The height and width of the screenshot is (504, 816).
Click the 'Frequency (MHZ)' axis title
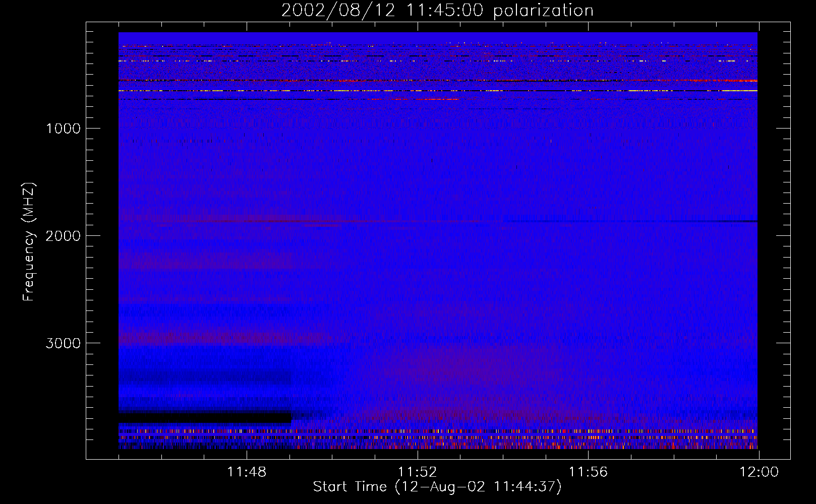coord(29,242)
